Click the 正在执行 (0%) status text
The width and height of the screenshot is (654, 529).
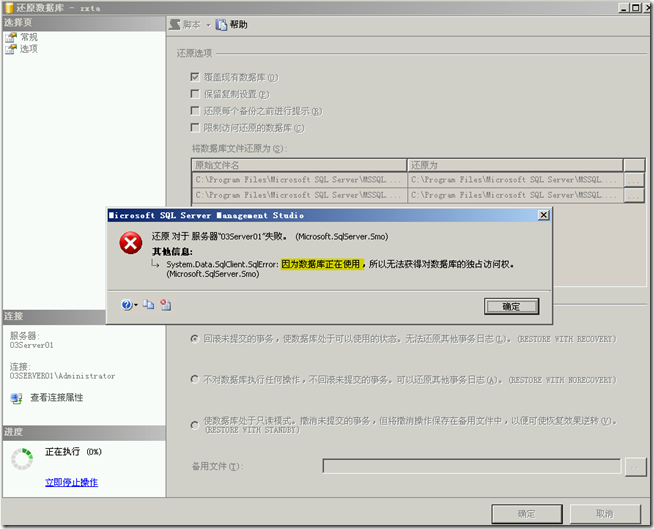pyautogui.click(x=73, y=451)
